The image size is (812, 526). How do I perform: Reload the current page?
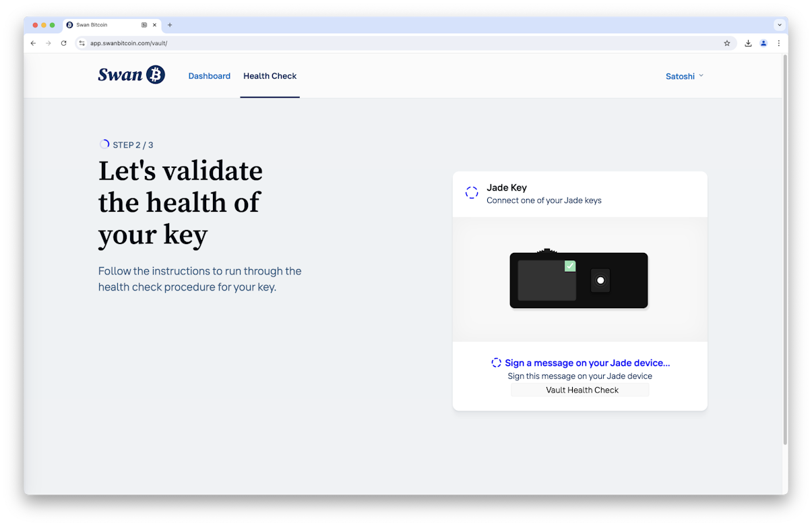tap(64, 43)
